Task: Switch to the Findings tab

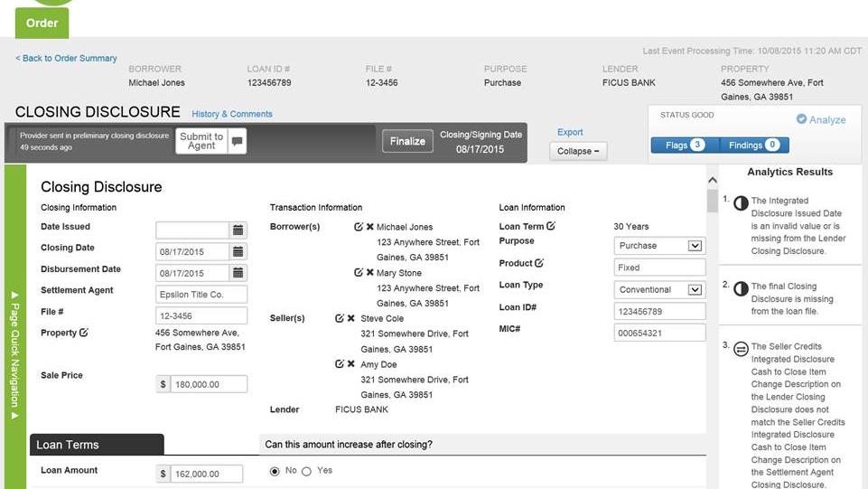Action: point(753,145)
